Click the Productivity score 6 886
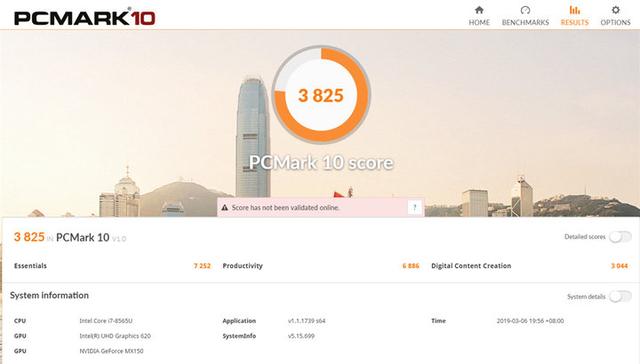The width and height of the screenshot is (640, 364). click(x=411, y=266)
